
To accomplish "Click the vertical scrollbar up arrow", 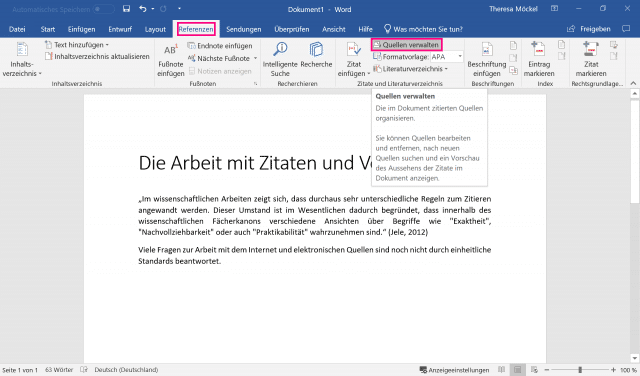I will (634, 94).
